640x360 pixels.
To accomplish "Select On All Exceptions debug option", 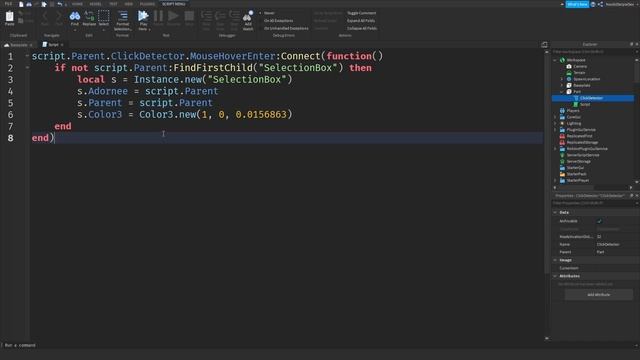I will pyautogui.click(x=278, y=21).
